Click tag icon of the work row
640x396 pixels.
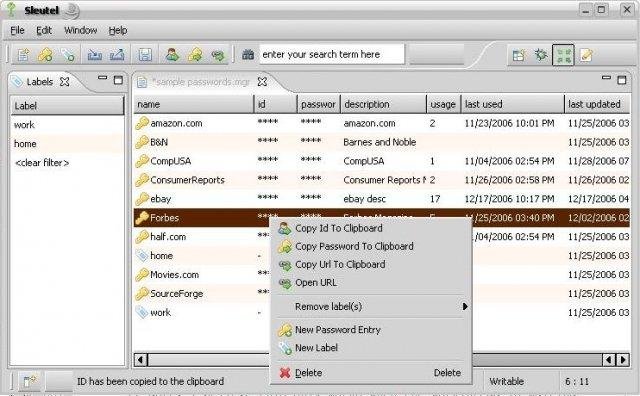142,312
